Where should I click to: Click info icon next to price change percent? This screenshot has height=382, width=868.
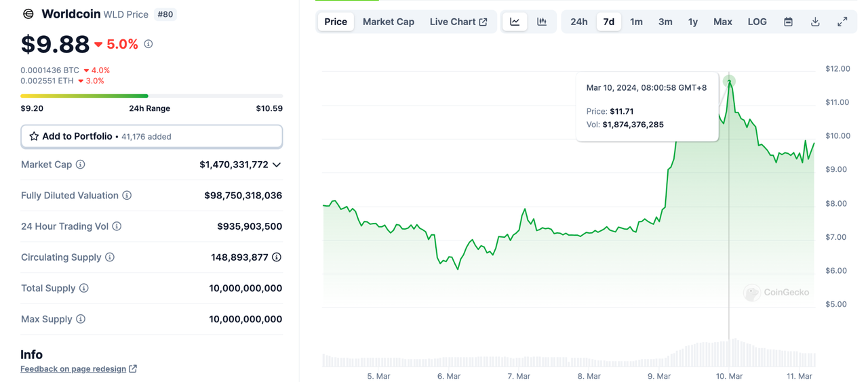[149, 44]
